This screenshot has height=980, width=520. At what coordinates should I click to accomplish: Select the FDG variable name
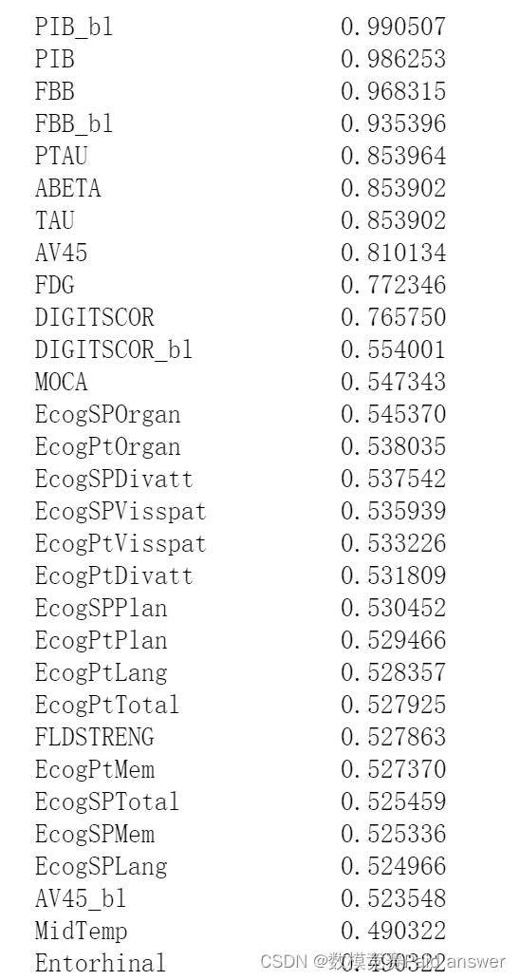point(54,285)
